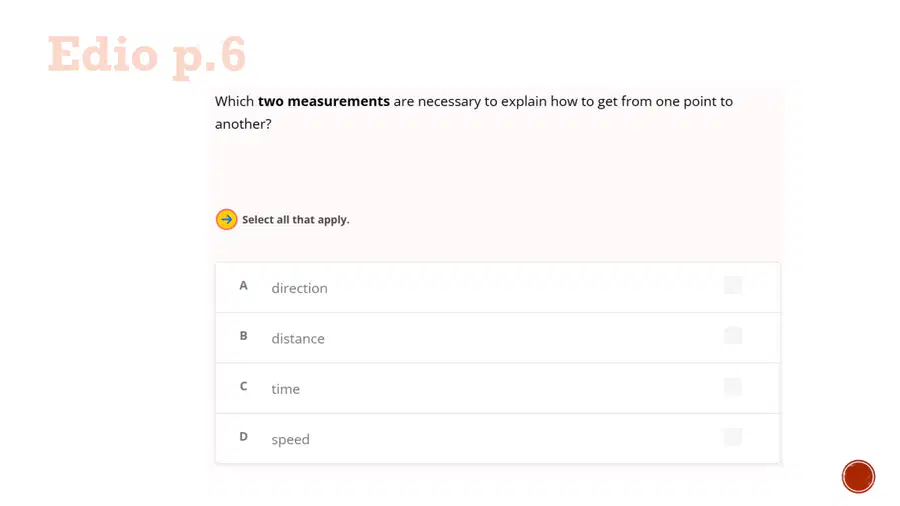Click the letter D option label

pos(243,437)
